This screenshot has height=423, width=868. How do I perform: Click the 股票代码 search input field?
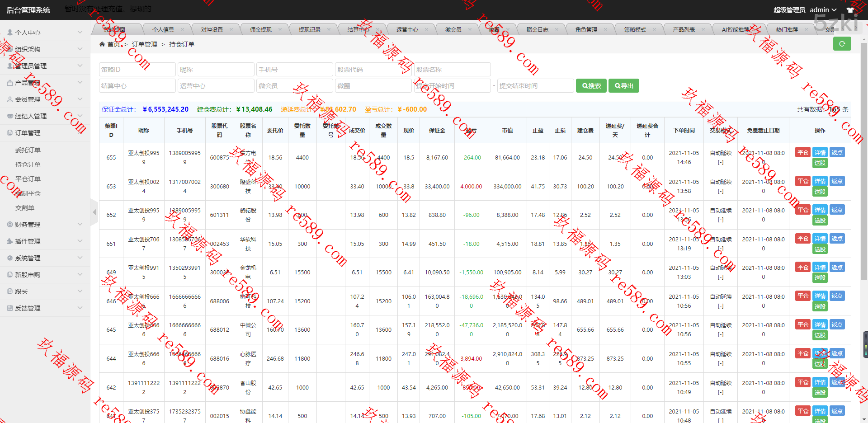point(373,70)
